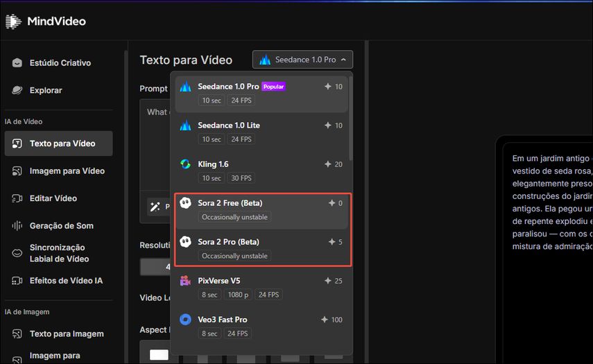Click the magic wand prompt button
The image size is (593, 364).
(154, 206)
